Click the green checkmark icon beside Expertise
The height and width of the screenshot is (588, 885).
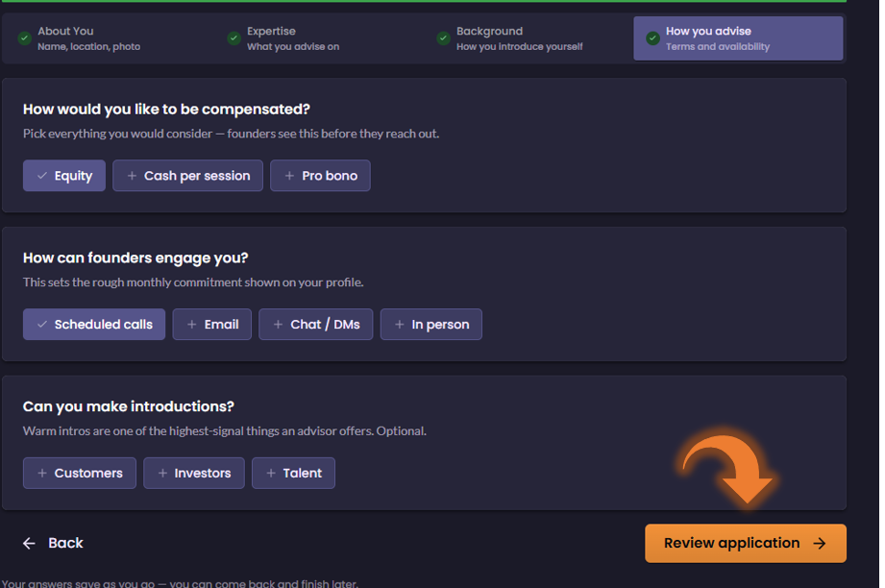(234, 38)
